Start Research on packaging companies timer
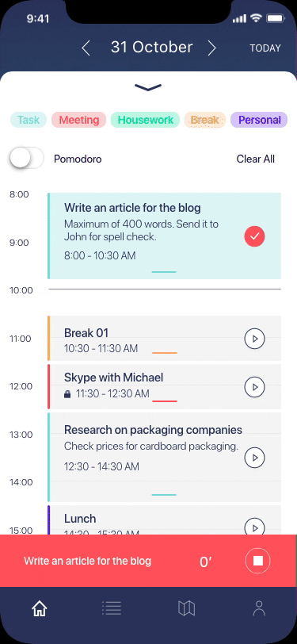 click(254, 457)
